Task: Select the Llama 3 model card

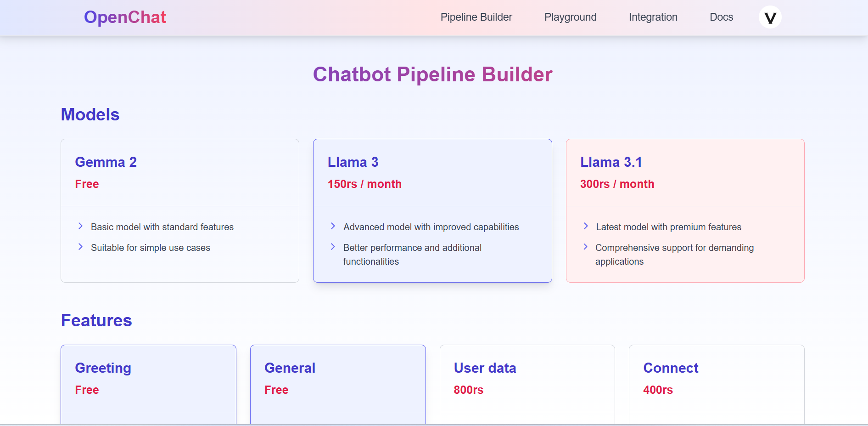Action: pos(432,210)
